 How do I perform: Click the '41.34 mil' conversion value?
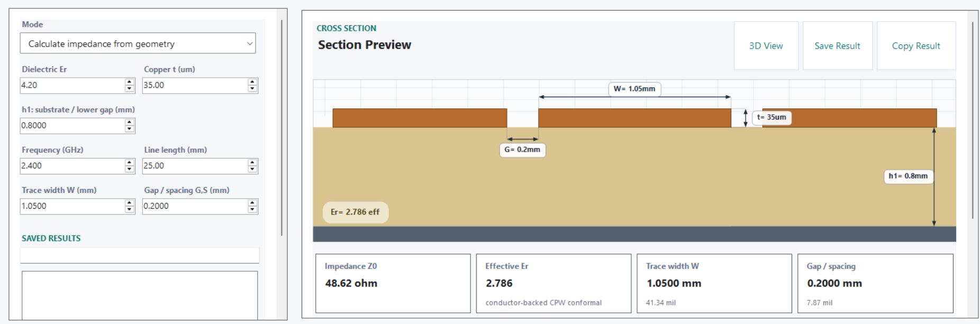[x=661, y=303]
